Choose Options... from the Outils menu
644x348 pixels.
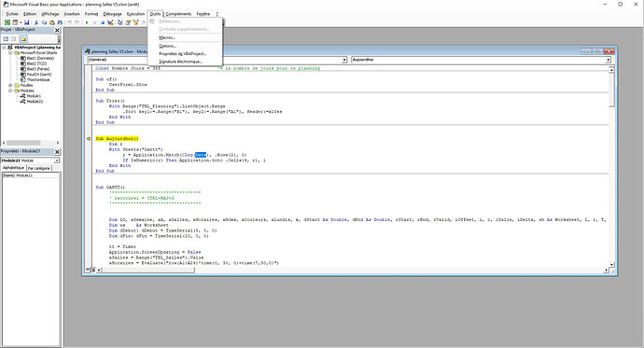coord(168,46)
